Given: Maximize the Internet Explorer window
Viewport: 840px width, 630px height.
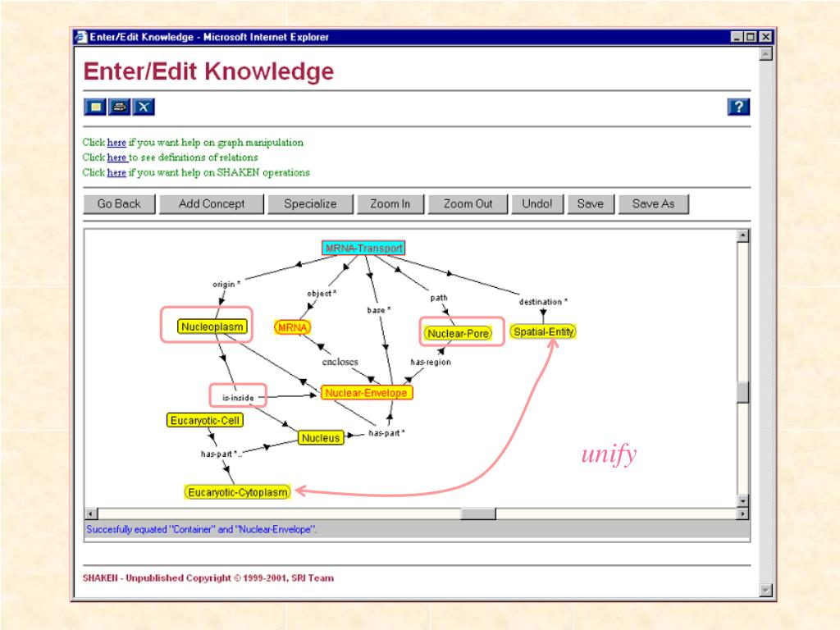Looking at the screenshot, I should (x=751, y=37).
